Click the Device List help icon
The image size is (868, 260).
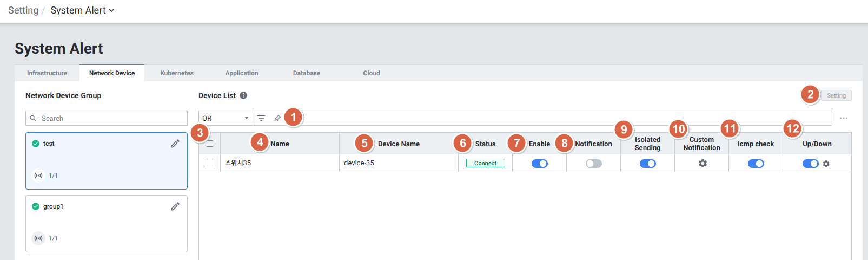243,95
